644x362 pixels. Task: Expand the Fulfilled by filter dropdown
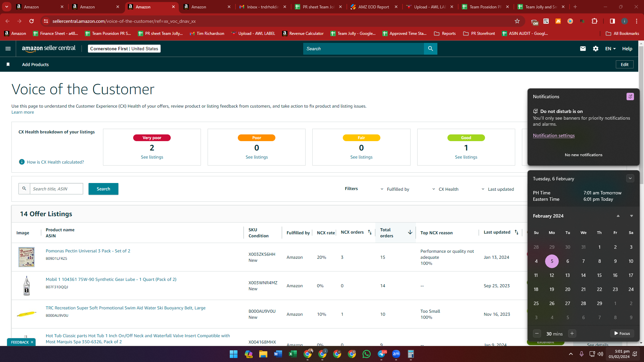(395, 189)
